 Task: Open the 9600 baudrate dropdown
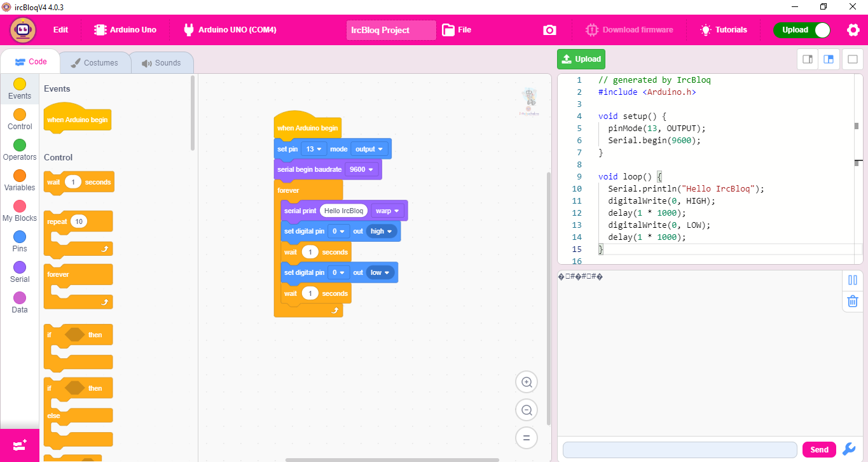point(361,169)
